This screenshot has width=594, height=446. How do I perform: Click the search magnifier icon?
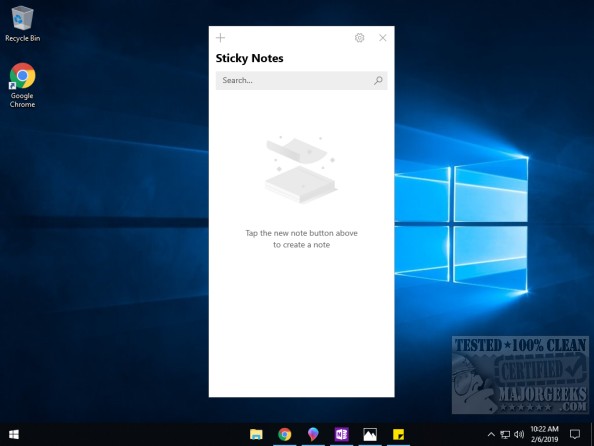(378, 80)
